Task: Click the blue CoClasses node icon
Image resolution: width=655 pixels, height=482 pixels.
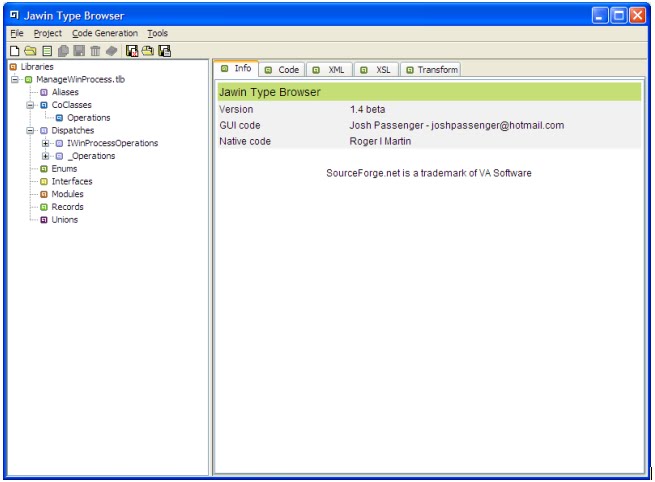Action: click(44, 105)
